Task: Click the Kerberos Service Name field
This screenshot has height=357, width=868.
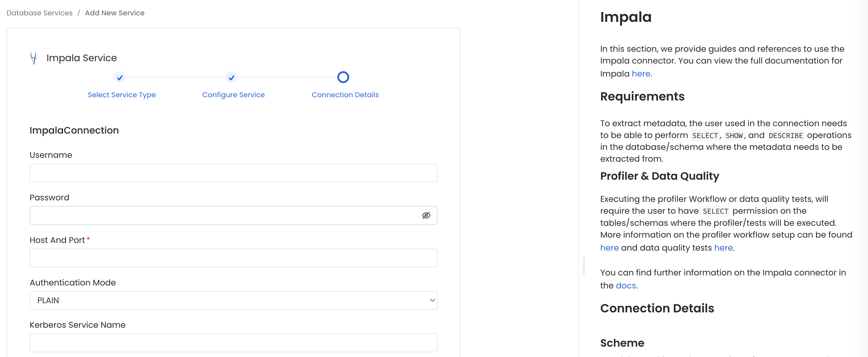Action: coord(233,343)
